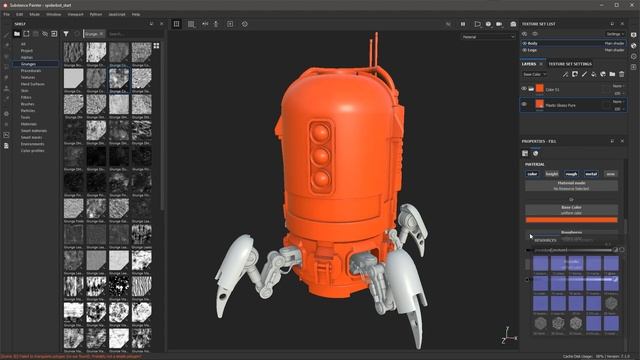
Task: Click the display settings icon on right dock
Action: (x=633, y=35)
